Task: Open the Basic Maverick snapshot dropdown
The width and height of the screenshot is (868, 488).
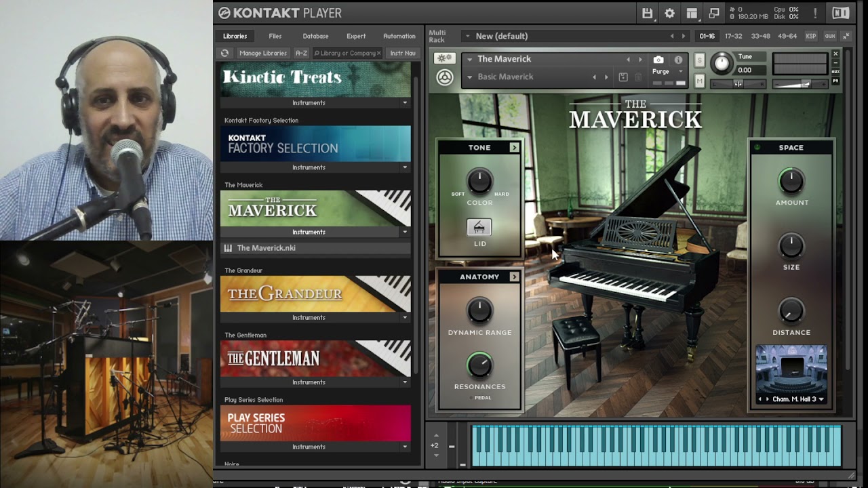Action: pyautogui.click(x=469, y=77)
